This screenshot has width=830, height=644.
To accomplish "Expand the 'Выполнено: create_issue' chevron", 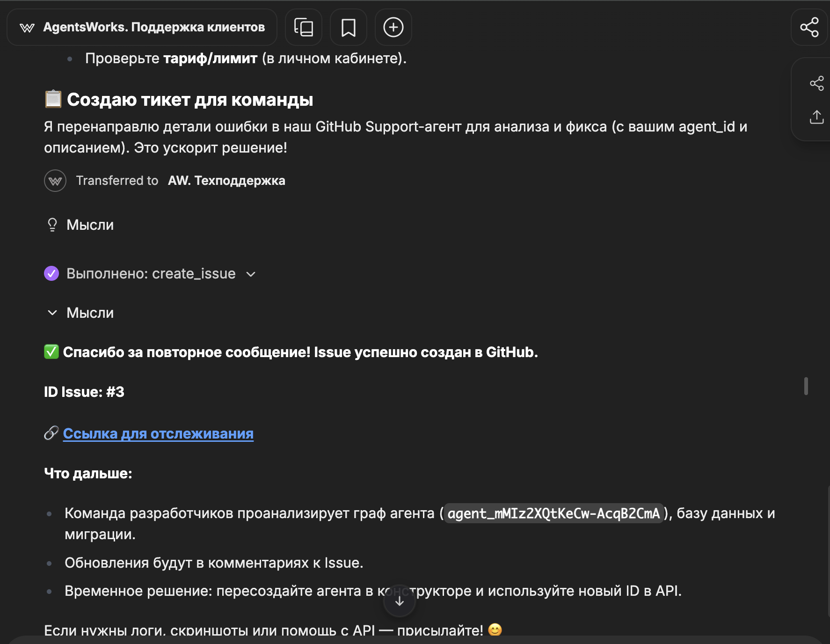I will (x=251, y=274).
